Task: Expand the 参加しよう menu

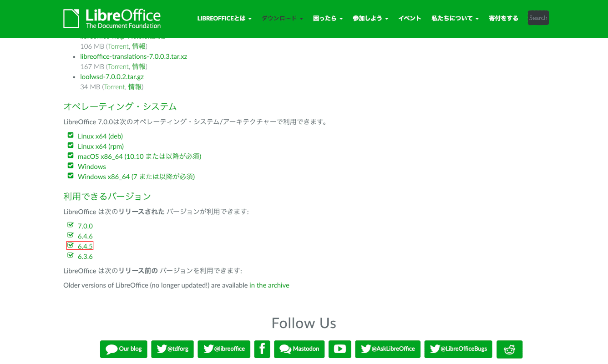Action: pos(370,19)
